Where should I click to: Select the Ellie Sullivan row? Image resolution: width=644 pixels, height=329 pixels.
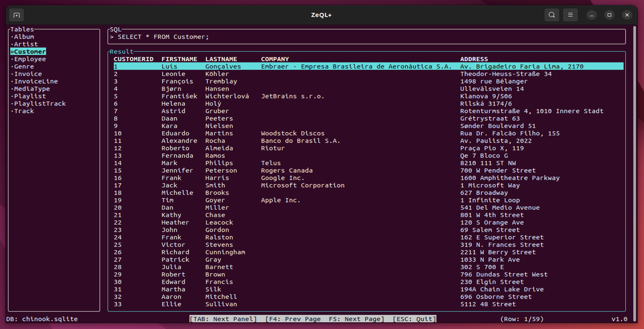coord(368,304)
